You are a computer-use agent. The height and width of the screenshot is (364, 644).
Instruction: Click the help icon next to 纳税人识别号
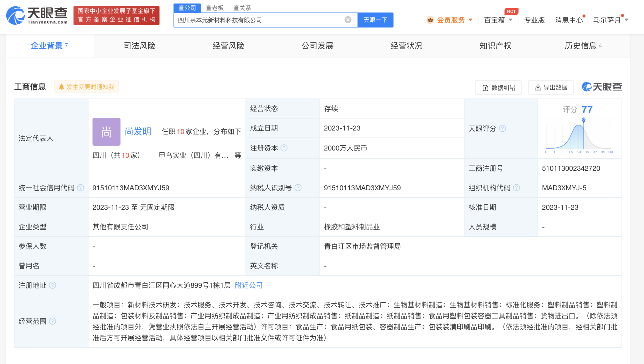click(298, 188)
